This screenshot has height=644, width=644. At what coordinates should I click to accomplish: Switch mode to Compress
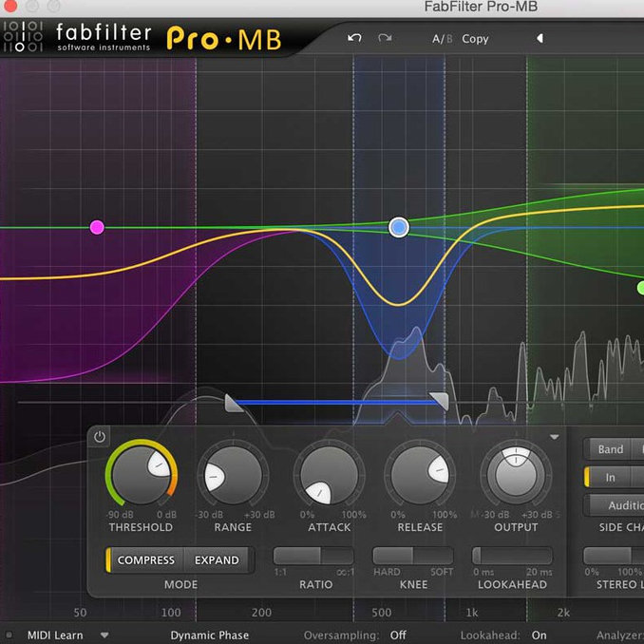coord(145,560)
